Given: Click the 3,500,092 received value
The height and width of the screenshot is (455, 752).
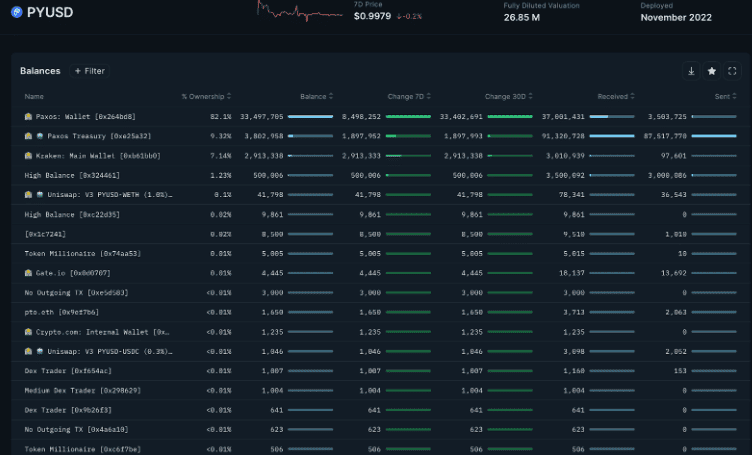Looking at the screenshot, I should pos(565,175).
